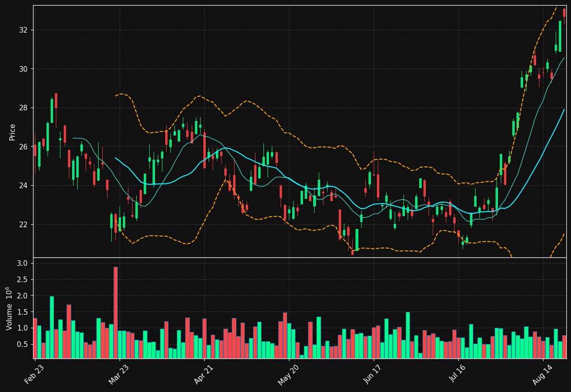Viewport: 571px width, 392px height.
Task: Click the May 20 date label
Action: [x=288, y=375]
